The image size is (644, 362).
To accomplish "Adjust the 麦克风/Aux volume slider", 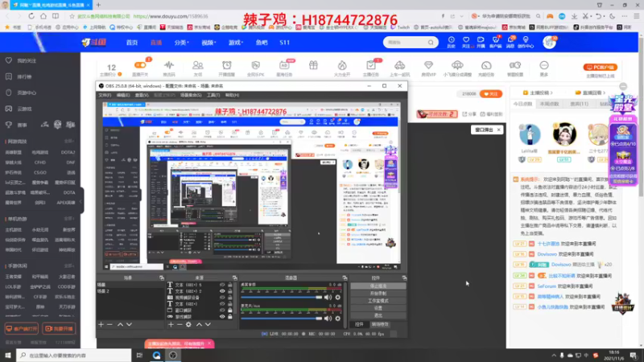I will point(282,318).
